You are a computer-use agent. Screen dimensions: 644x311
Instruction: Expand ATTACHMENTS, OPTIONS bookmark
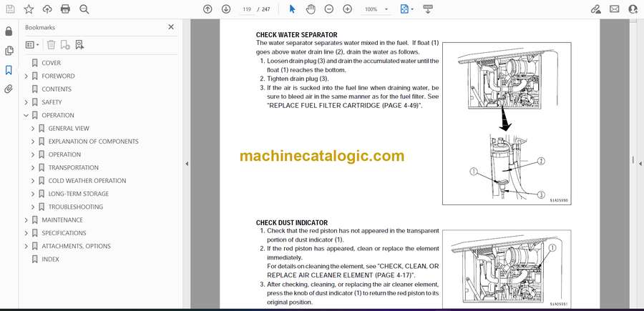[26, 246]
